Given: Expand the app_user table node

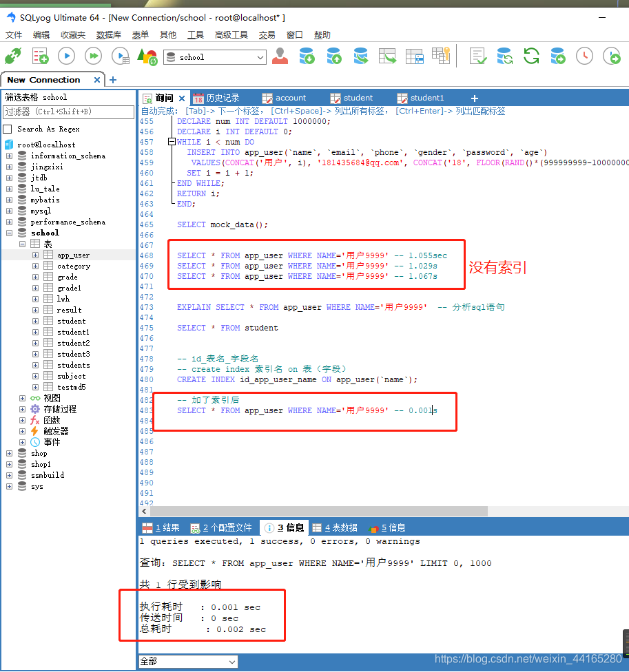Looking at the screenshot, I should pyautogui.click(x=36, y=255).
